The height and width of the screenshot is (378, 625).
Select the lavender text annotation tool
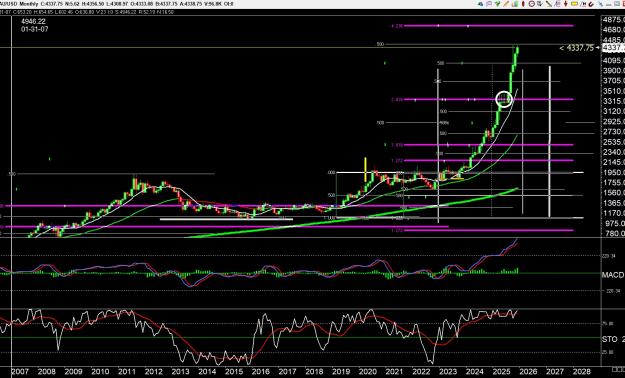pyautogui.click(x=557, y=4)
